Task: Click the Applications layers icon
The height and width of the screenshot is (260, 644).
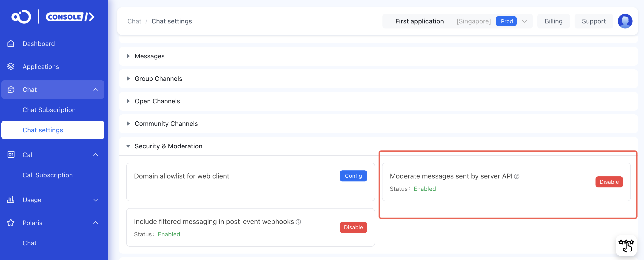Action: click(x=11, y=66)
